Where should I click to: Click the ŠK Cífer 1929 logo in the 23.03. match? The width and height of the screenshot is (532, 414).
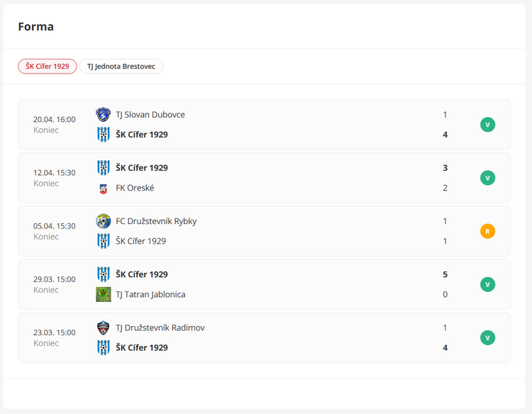click(103, 347)
